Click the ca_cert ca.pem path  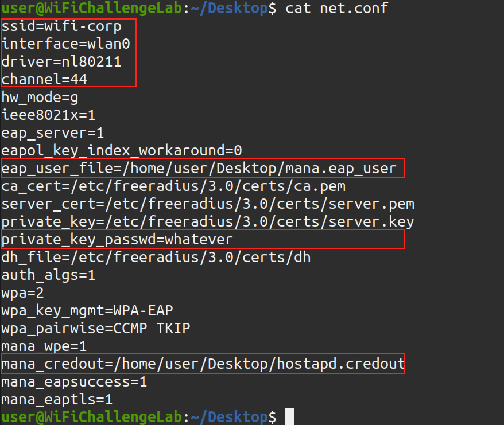coord(173,186)
